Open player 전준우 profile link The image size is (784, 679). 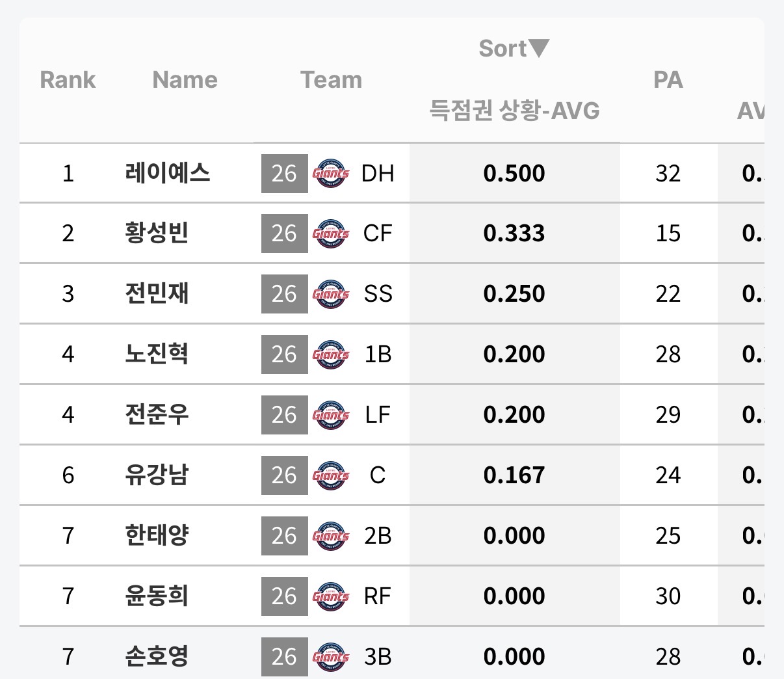click(x=157, y=415)
